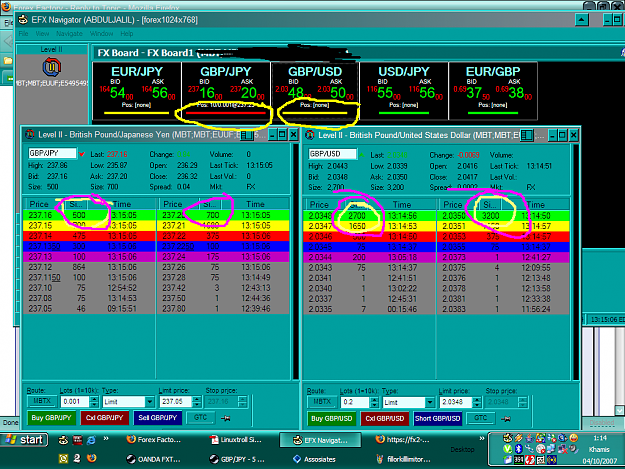Click the pin icon beside GTC in GBP/JPY panel
Viewport: 625px width, 469px height.
(x=225, y=418)
